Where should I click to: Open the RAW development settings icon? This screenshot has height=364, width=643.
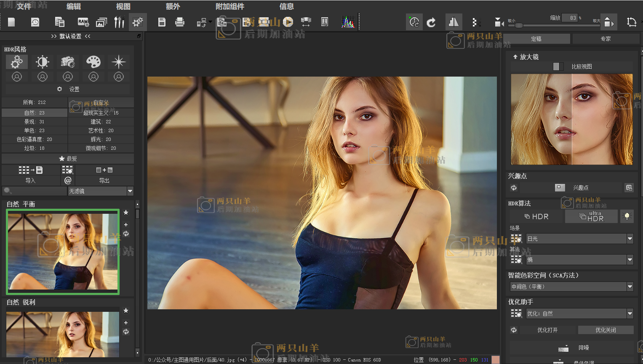coord(83,22)
